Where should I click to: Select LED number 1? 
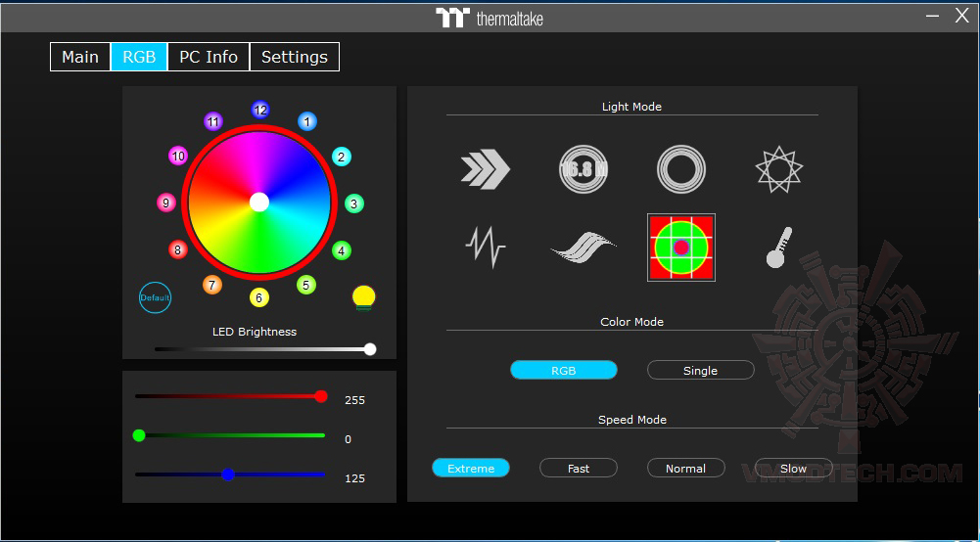[x=306, y=121]
